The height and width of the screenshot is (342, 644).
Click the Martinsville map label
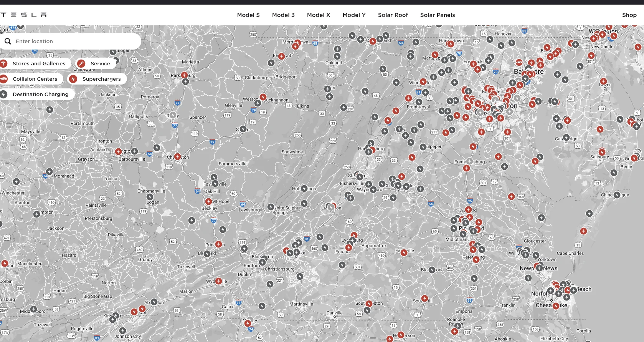[x=301, y=304]
